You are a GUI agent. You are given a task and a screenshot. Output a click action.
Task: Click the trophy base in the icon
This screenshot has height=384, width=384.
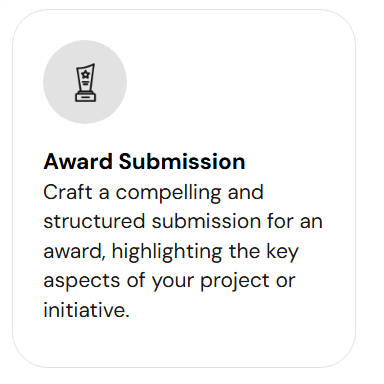pyautogui.click(x=85, y=97)
